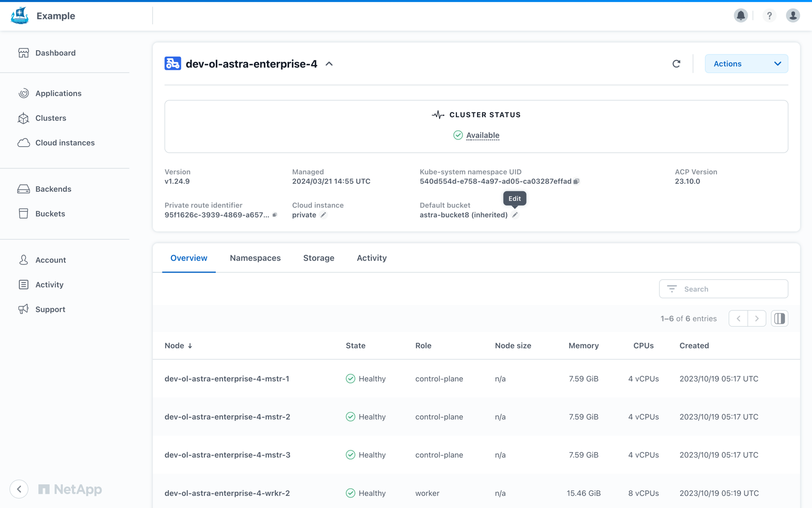Edit the default bucket setting
The image size is (812, 508).
click(515, 215)
